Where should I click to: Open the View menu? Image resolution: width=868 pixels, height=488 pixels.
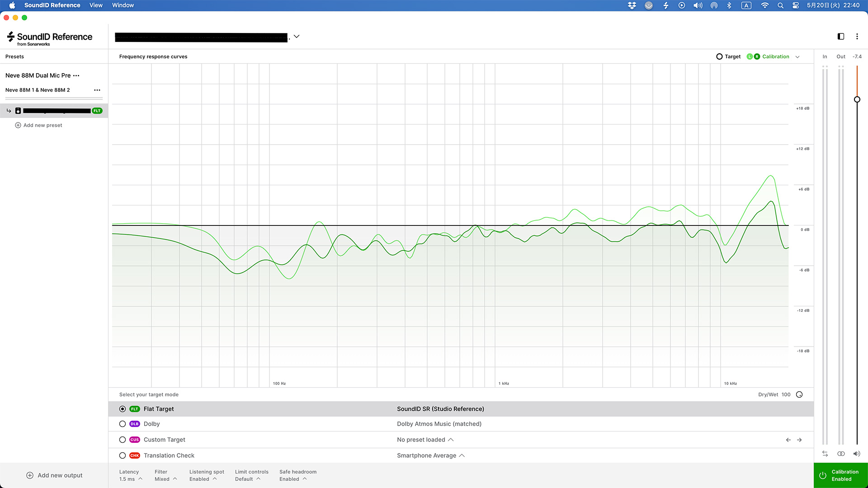96,5
